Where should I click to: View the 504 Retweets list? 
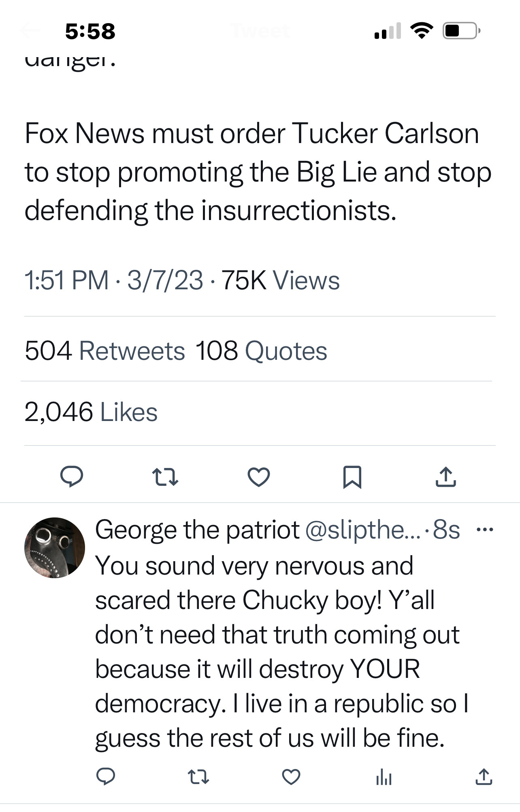tap(105, 350)
